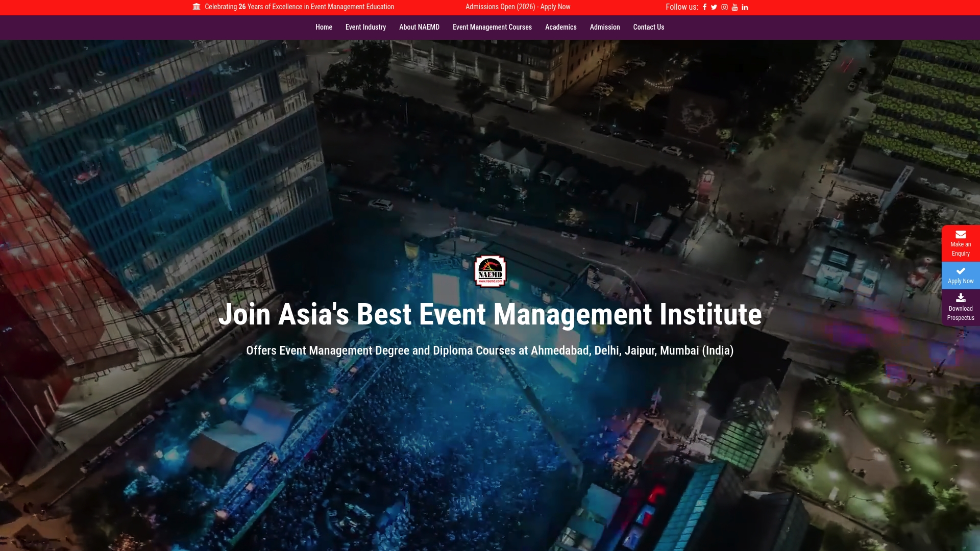Click the Download Prospectus side button label
980x551 pixels.
point(961,313)
